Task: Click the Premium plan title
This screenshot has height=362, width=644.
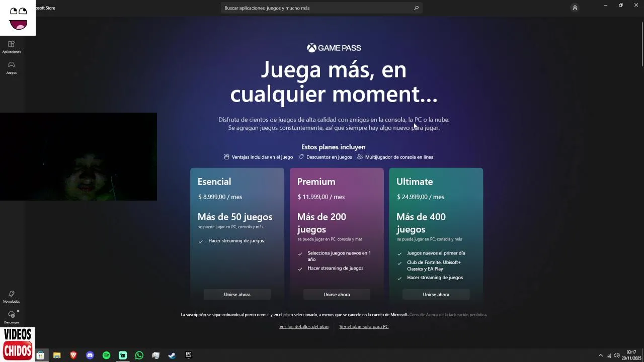Action: (x=316, y=182)
